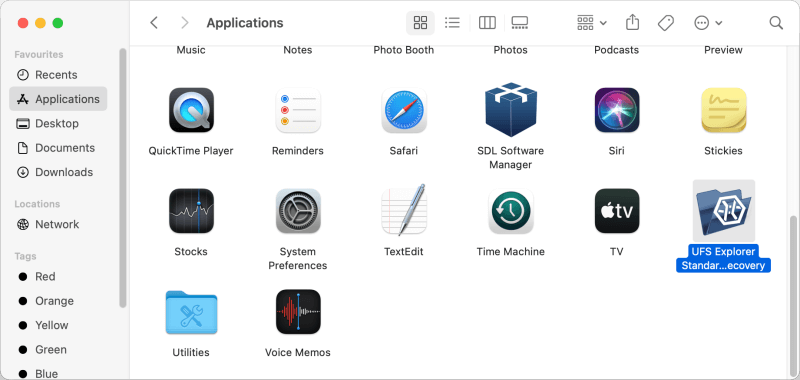Select the Voice Memos app icon

pyautogui.click(x=298, y=312)
